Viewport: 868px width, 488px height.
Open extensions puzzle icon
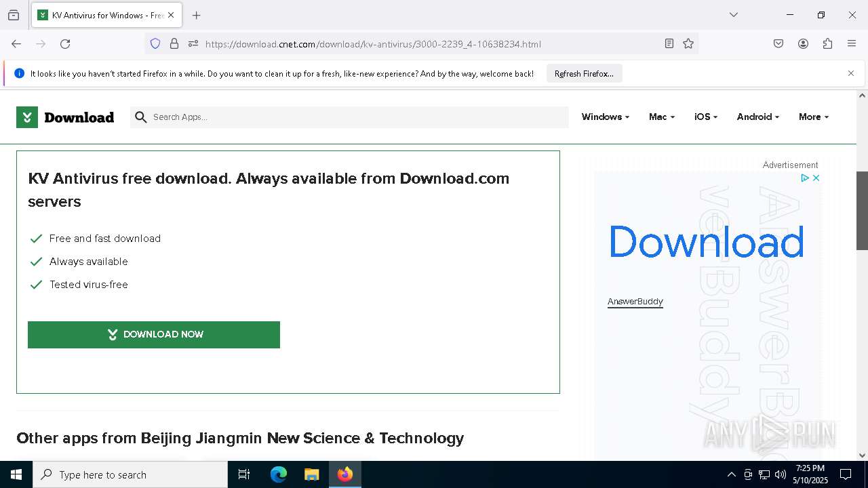click(x=827, y=44)
